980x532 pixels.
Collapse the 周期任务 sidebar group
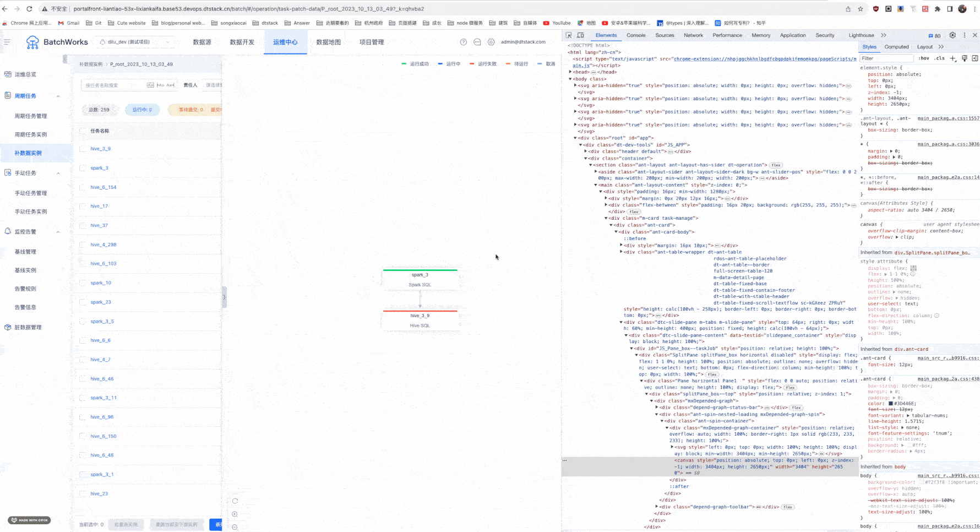tap(58, 96)
